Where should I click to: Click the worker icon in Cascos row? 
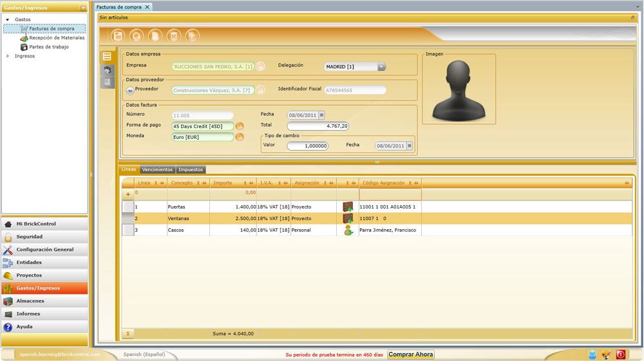click(x=348, y=230)
